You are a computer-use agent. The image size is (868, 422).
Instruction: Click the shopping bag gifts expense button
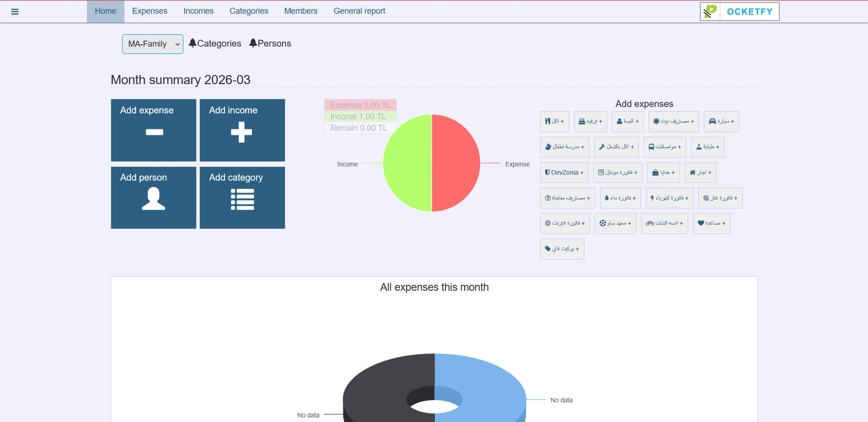pos(663,173)
